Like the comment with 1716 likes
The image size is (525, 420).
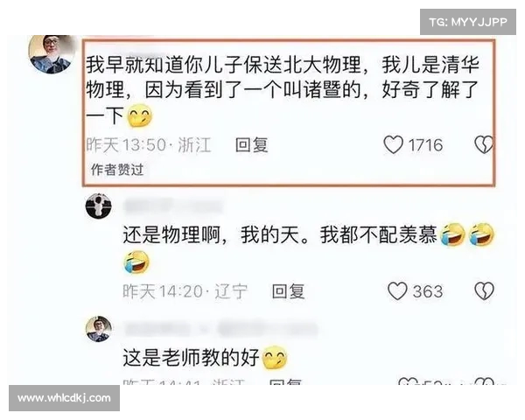(x=393, y=144)
